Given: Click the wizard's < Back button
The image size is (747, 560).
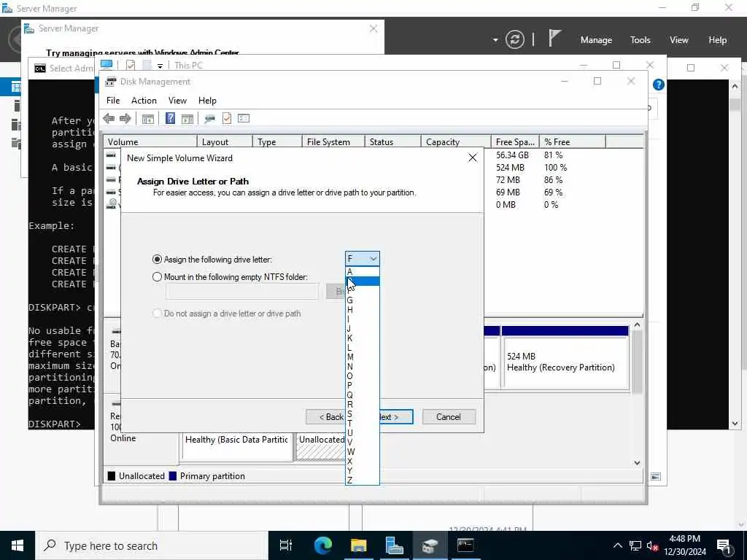Looking at the screenshot, I should 325,416.
